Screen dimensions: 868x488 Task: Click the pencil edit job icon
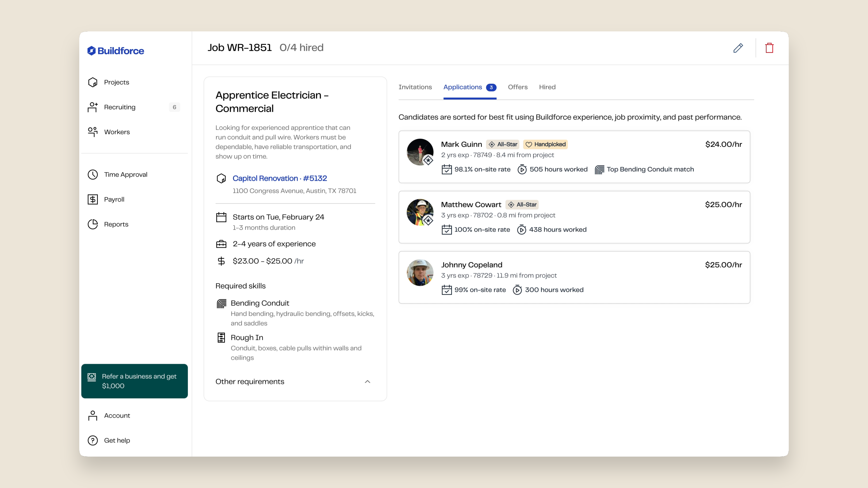[x=738, y=48]
